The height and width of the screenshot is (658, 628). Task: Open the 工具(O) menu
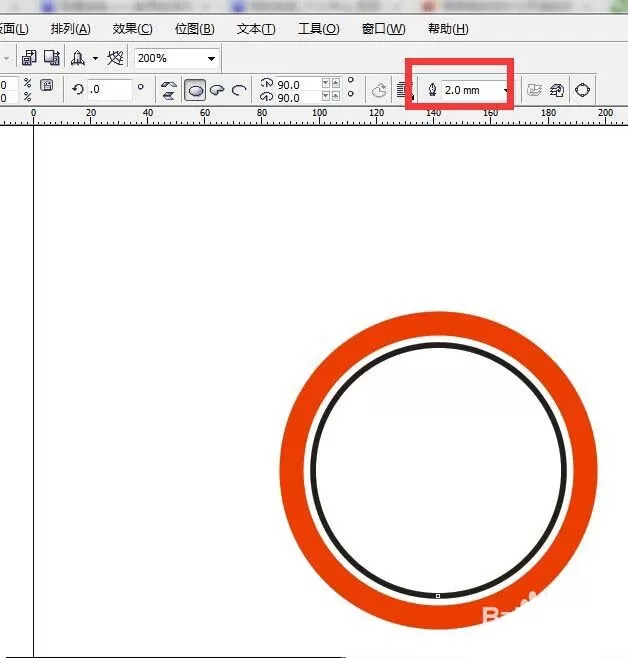[318, 29]
